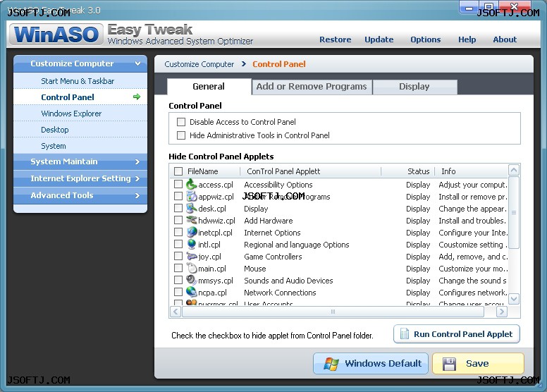Screen dimensions: 547x392
Task: Collapse the Customize Computer section
Action: 80,63
